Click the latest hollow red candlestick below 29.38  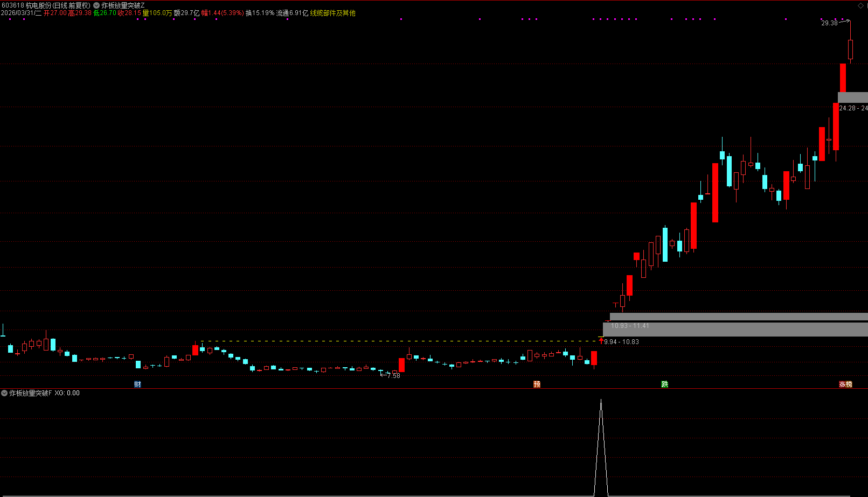click(x=850, y=50)
